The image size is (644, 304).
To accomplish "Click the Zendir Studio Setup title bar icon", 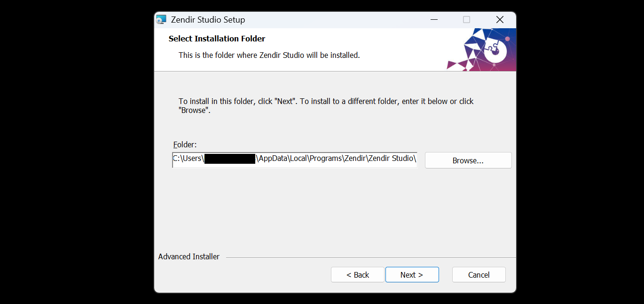I will (x=161, y=20).
